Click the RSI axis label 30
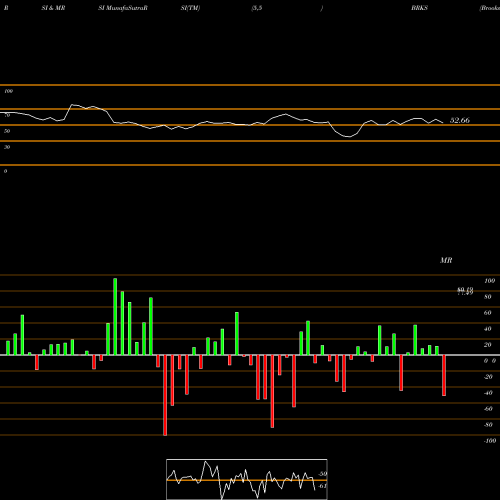The height and width of the screenshot is (500, 500). [7, 147]
